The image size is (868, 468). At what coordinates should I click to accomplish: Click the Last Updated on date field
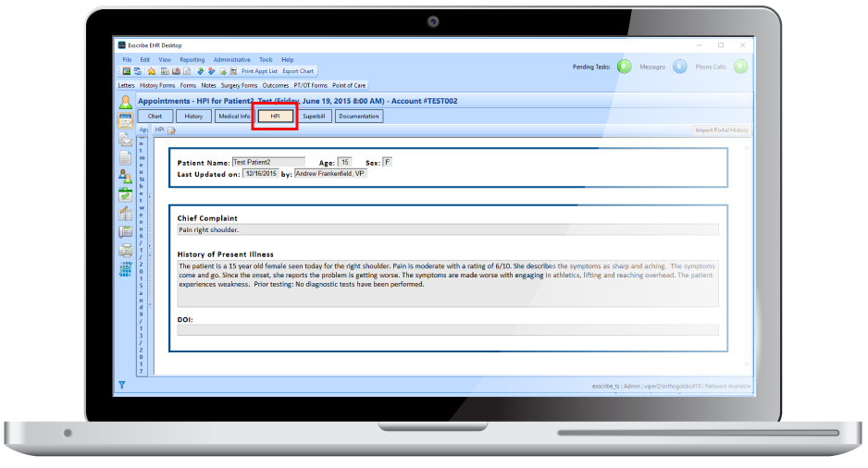coord(261,174)
